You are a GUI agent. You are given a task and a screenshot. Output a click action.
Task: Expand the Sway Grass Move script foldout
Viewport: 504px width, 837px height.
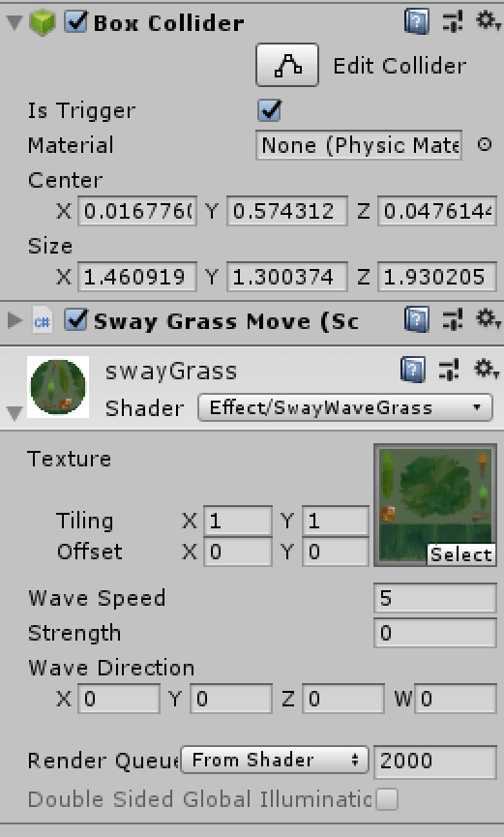[x=15, y=321]
